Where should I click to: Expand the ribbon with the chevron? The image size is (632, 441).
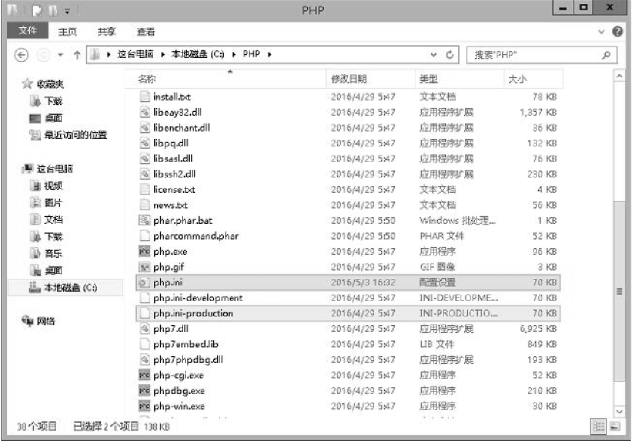coord(601,31)
